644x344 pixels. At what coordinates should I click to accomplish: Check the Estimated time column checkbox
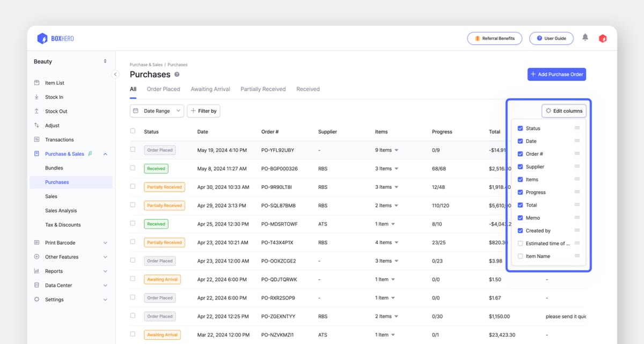click(520, 244)
